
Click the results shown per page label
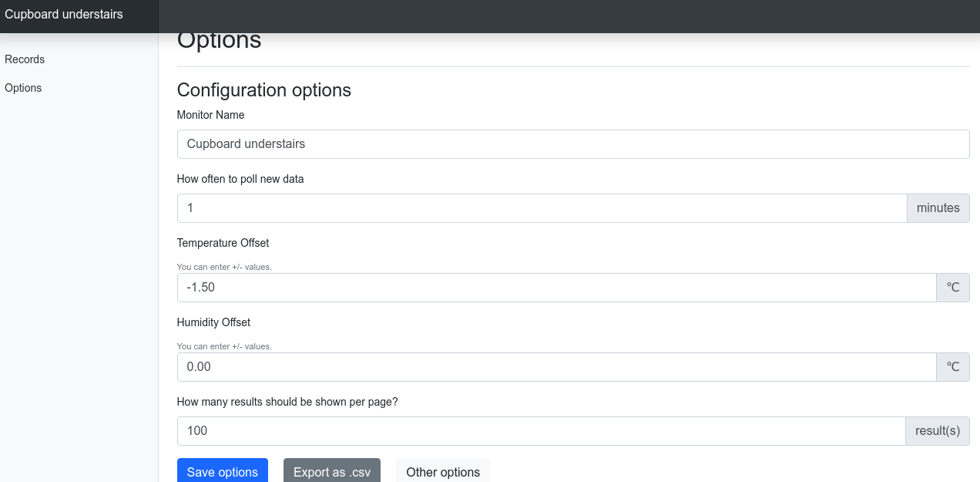click(x=287, y=402)
